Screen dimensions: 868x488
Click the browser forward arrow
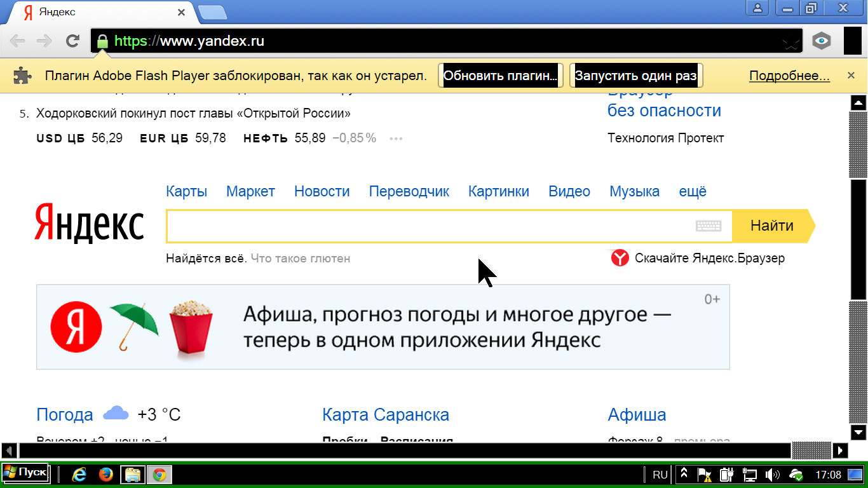click(44, 41)
